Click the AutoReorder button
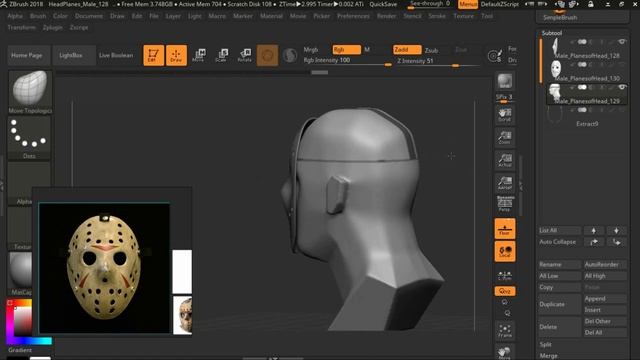The width and height of the screenshot is (640, 360). [x=605, y=264]
